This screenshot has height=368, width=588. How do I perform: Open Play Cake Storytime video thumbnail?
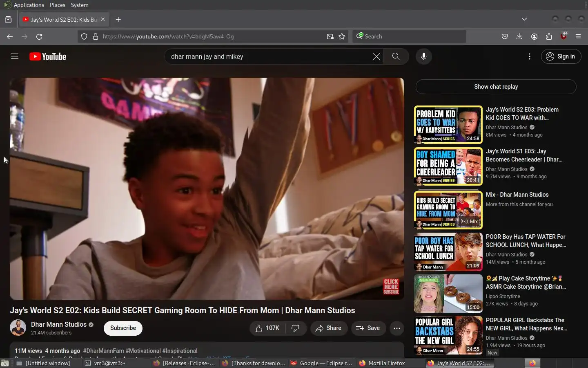click(448, 294)
